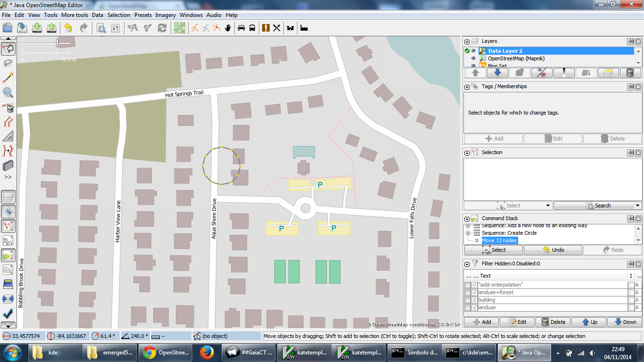Click the Down button in Filter panel
Screen dimensions: 644x362
tap(624, 322)
